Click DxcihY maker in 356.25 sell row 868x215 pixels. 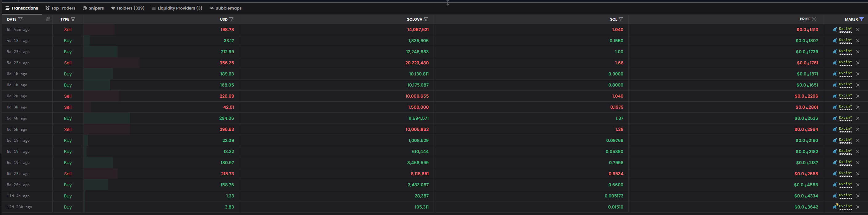845,62
